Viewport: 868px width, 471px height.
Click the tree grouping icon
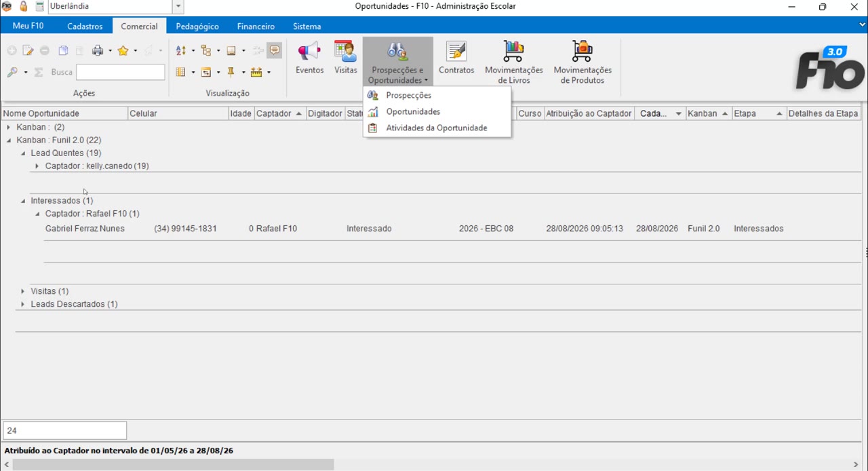coord(206,51)
